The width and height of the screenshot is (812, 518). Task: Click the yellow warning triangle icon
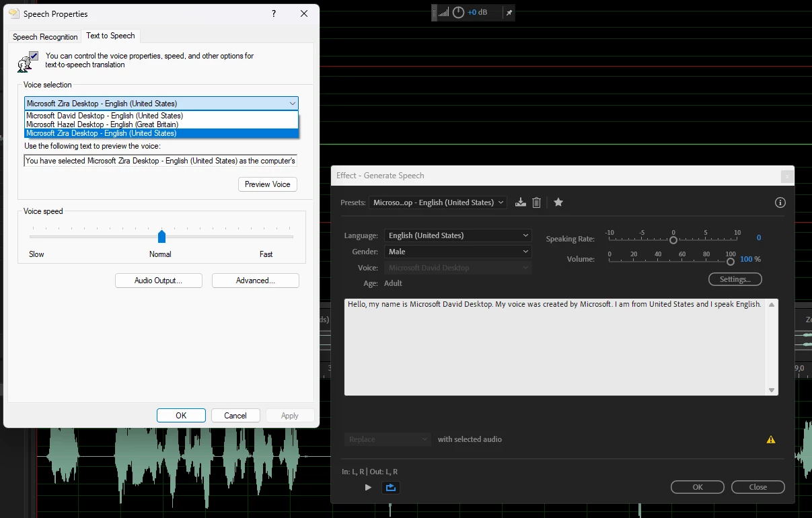coord(771,440)
